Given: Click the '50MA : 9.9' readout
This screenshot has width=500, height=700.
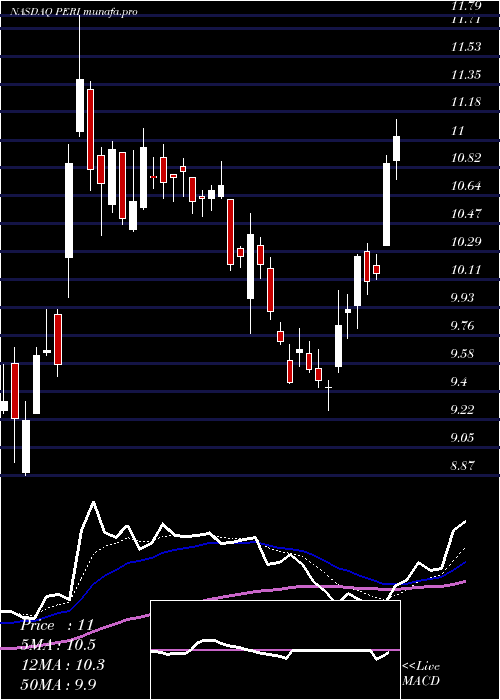Looking at the screenshot, I should pyautogui.click(x=58, y=684).
